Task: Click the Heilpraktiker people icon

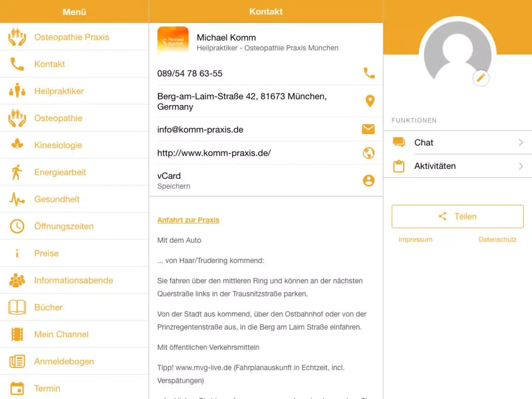Action: click(x=17, y=91)
